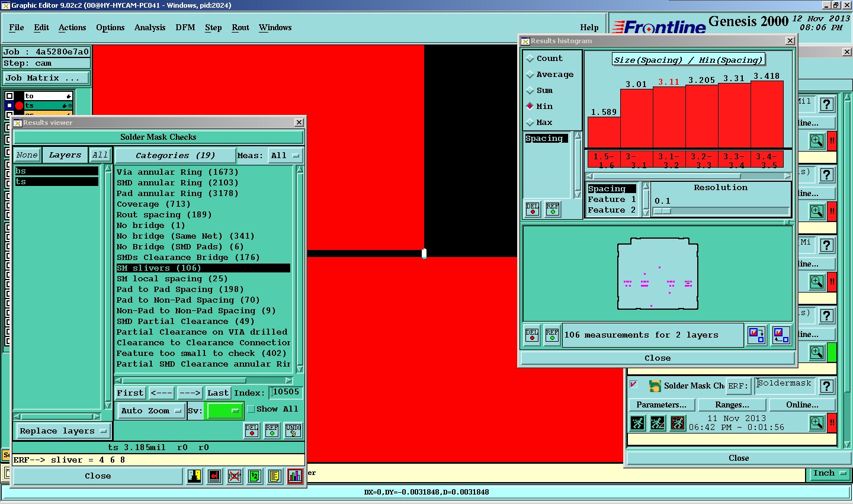Click REF icon beside measurements count
This screenshot has height=504, width=853.
tap(552, 335)
